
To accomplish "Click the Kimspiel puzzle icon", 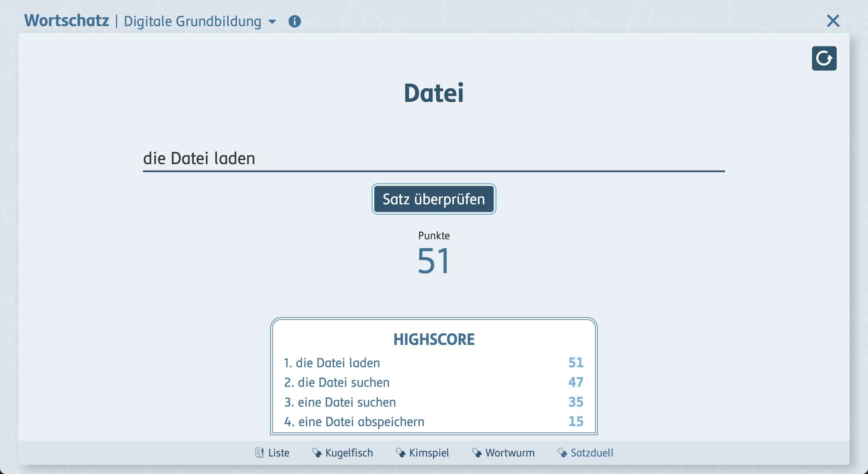I will point(400,452).
